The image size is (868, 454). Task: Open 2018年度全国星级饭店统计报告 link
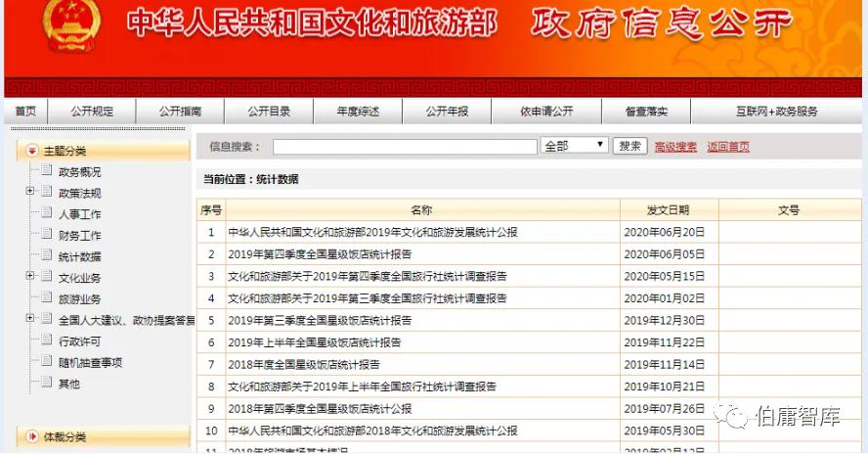(304, 365)
